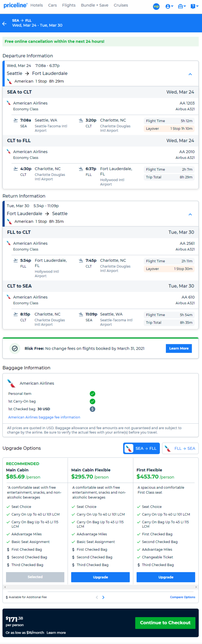Click the back arrow in blue header
The height and width of the screenshot is (644, 202).
(4, 24)
